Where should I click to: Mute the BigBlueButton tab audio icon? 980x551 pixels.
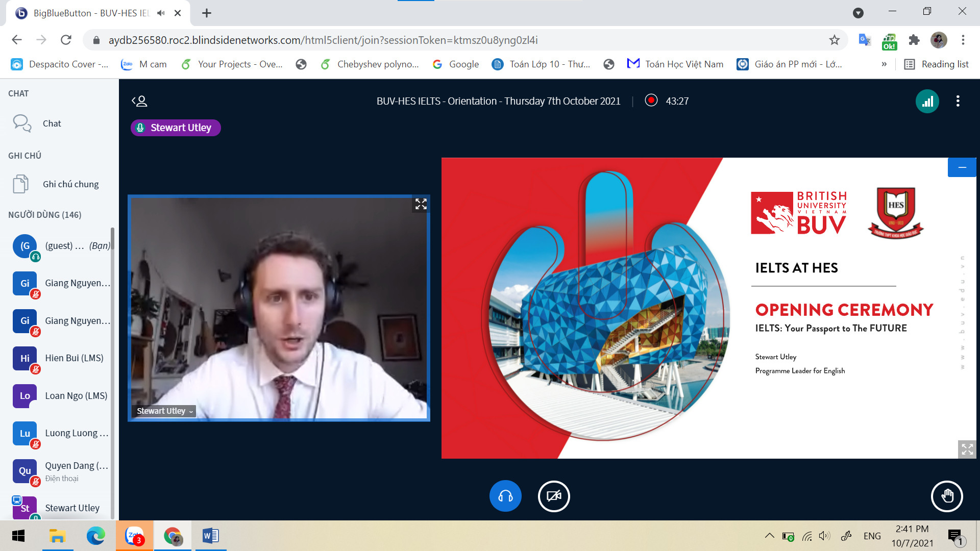161,13
